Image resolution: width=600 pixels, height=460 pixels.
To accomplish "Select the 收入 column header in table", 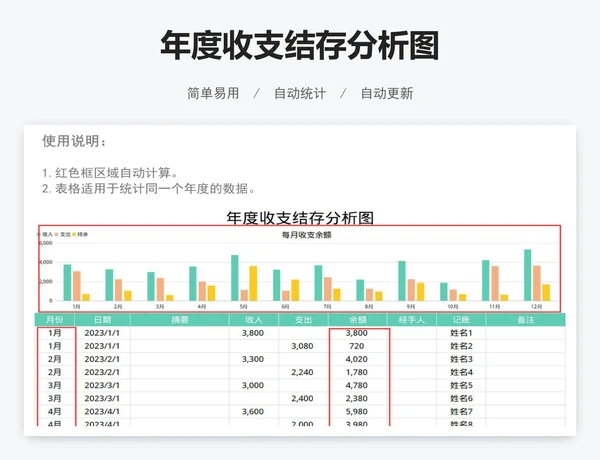I will (254, 320).
